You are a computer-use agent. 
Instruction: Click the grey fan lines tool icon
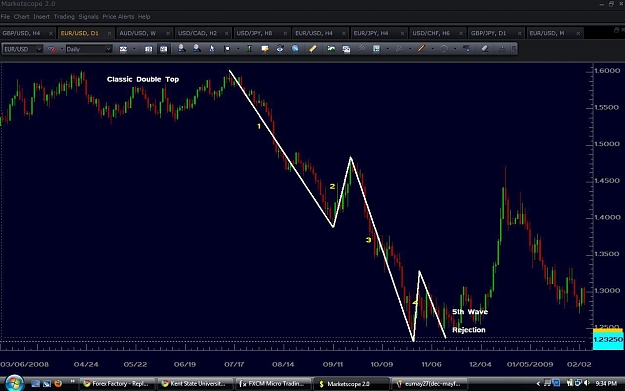pyautogui.click(x=399, y=49)
